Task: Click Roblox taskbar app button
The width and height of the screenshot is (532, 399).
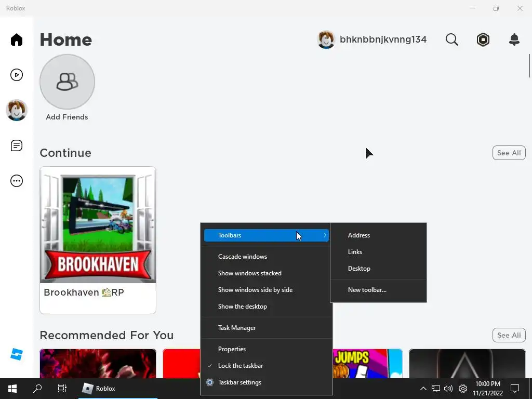Action: (x=118, y=389)
